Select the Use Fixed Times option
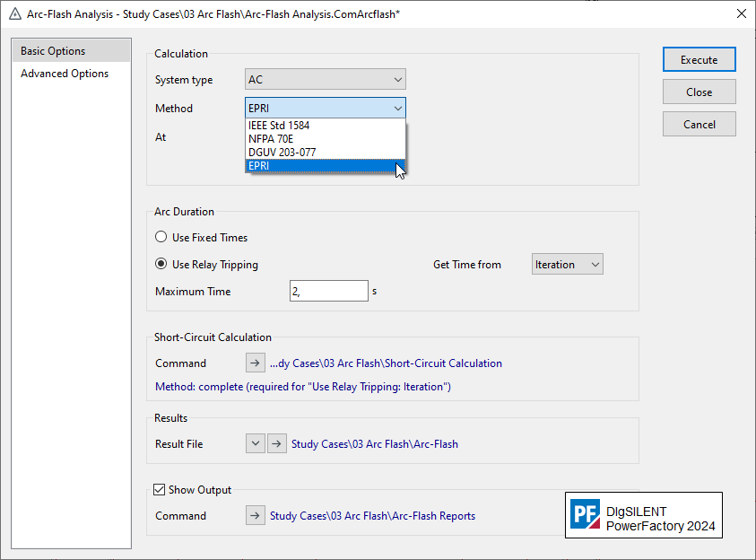This screenshot has height=560, width=756. (x=161, y=237)
